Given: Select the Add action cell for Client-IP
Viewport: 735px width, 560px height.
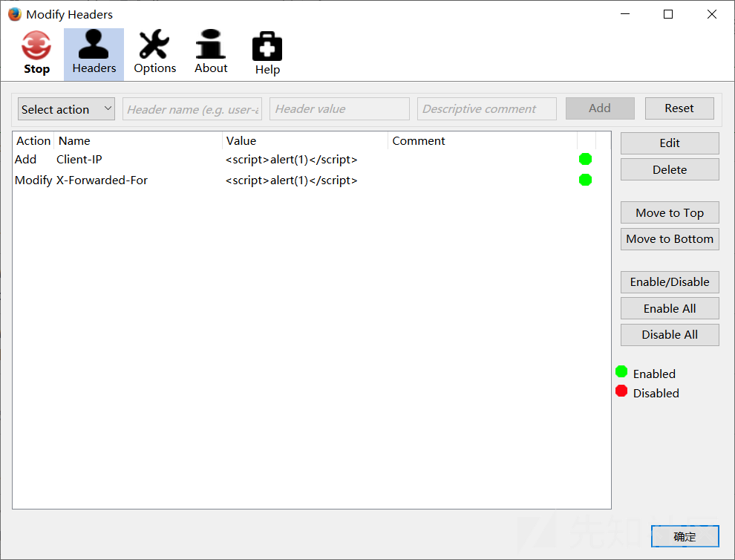Looking at the screenshot, I should coord(25,160).
